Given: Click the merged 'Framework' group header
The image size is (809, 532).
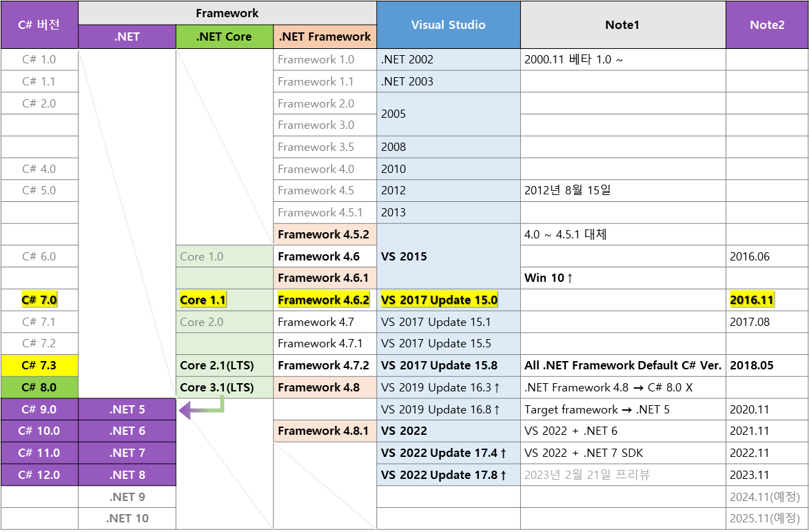Looking at the screenshot, I should tap(227, 13).
